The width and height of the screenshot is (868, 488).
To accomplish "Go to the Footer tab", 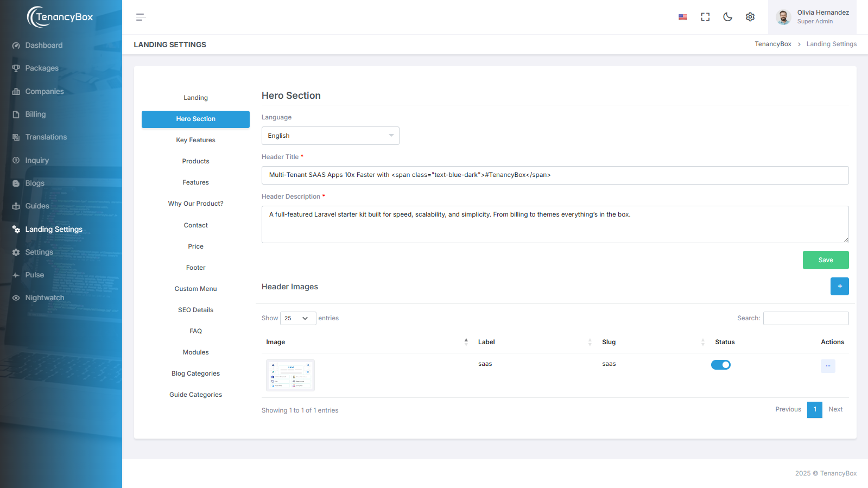I will click(x=195, y=268).
